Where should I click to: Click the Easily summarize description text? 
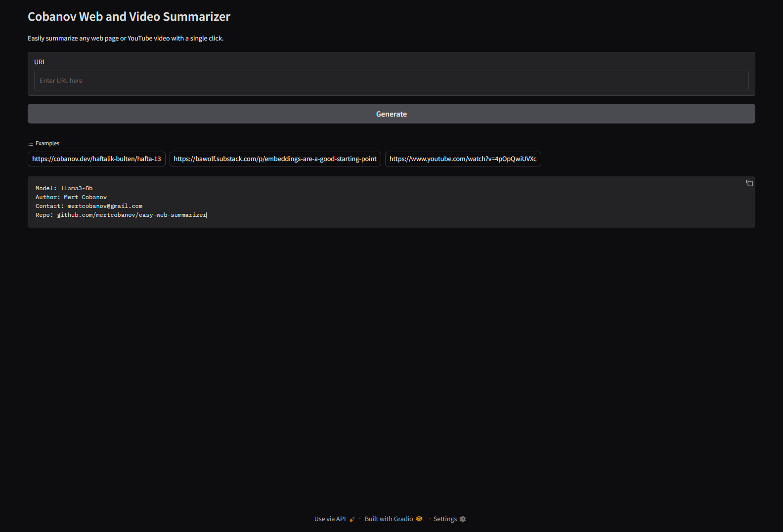(126, 39)
